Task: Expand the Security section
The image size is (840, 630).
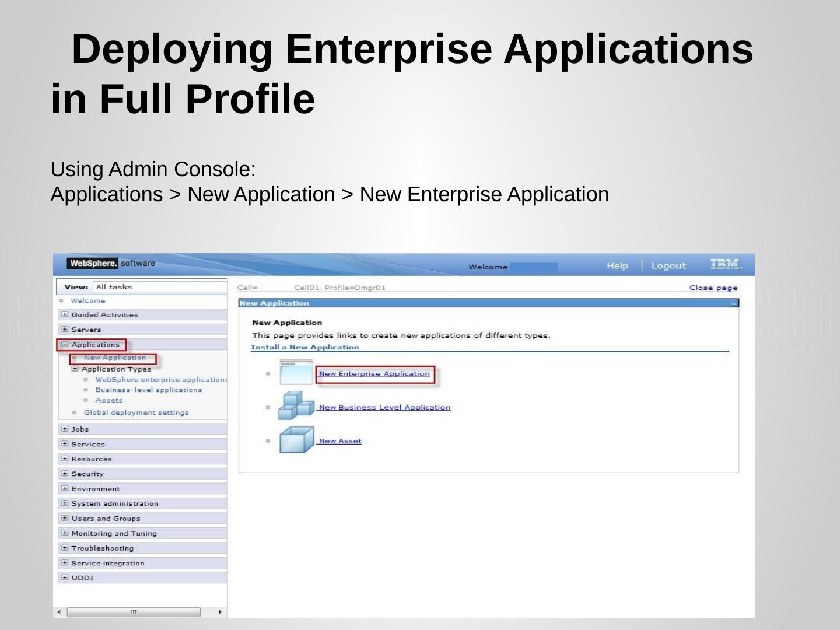Action: (65, 474)
